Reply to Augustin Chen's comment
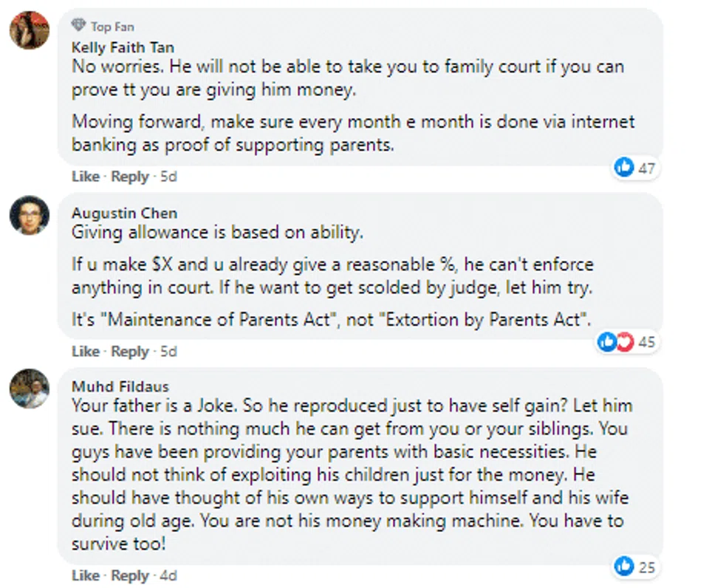 tap(130, 351)
